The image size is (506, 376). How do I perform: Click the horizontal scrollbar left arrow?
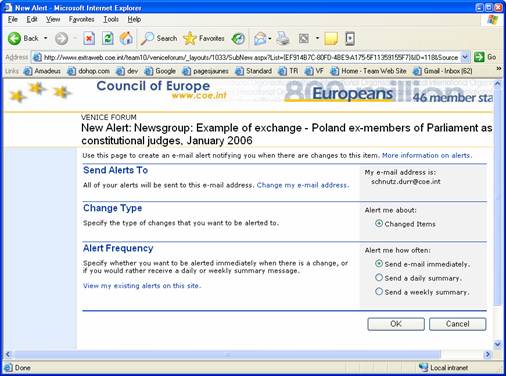(x=8, y=354)
